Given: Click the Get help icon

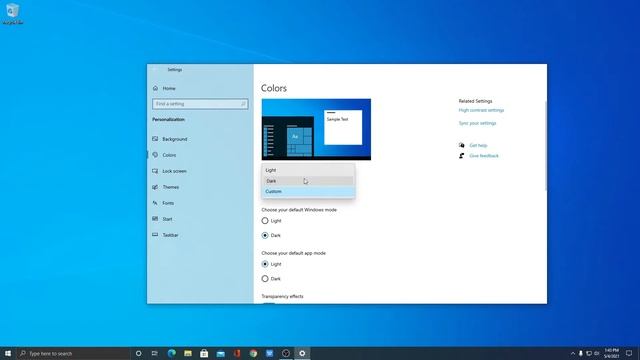Looking at the screenshot, I should 462,145.
